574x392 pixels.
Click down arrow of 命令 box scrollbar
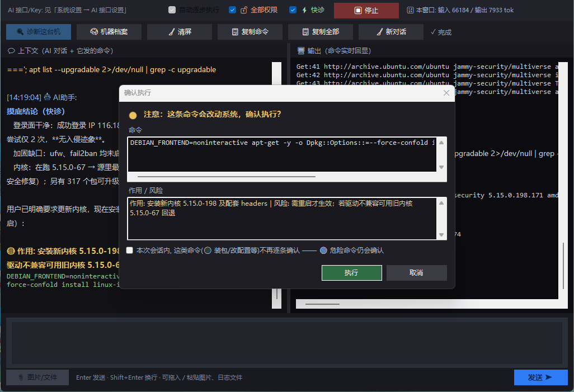[x=441, y=167]
